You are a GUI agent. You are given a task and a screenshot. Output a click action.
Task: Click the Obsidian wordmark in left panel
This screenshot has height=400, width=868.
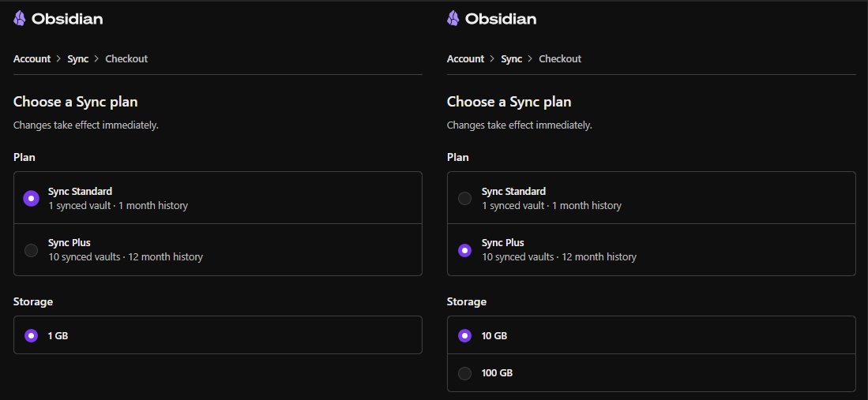click(x=67, y=18)
